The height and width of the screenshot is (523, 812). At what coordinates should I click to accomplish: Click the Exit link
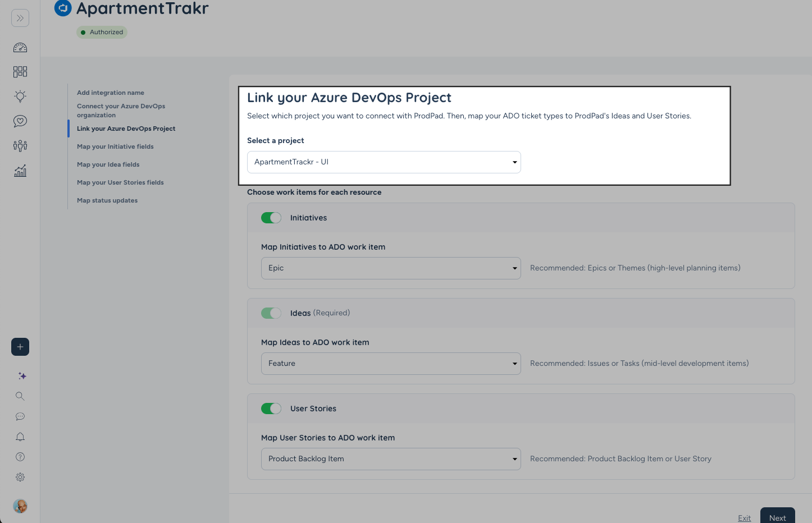(745, 518)
